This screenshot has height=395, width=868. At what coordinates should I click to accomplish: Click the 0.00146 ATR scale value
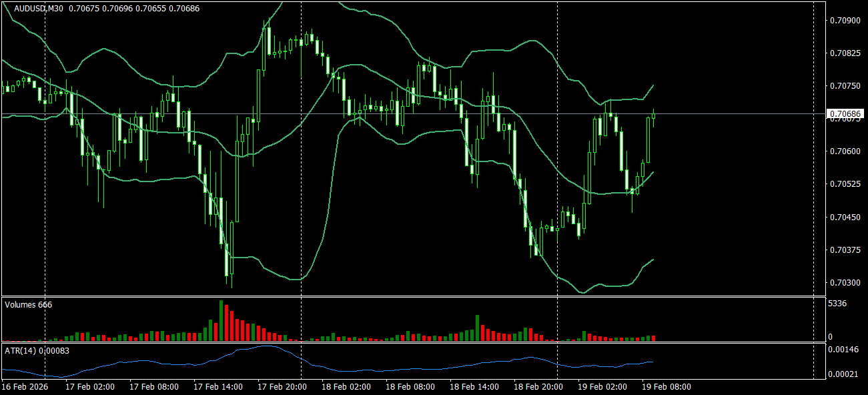coord(845,350)
